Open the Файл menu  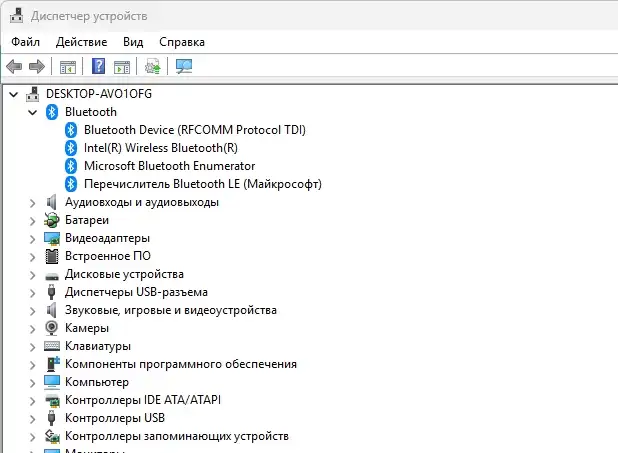click(26, 42)
